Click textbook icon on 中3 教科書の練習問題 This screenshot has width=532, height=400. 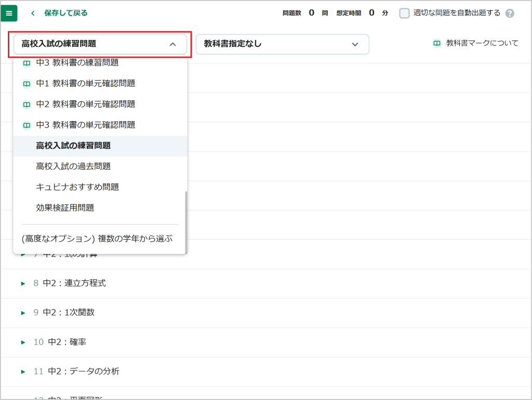coord(26,63)
